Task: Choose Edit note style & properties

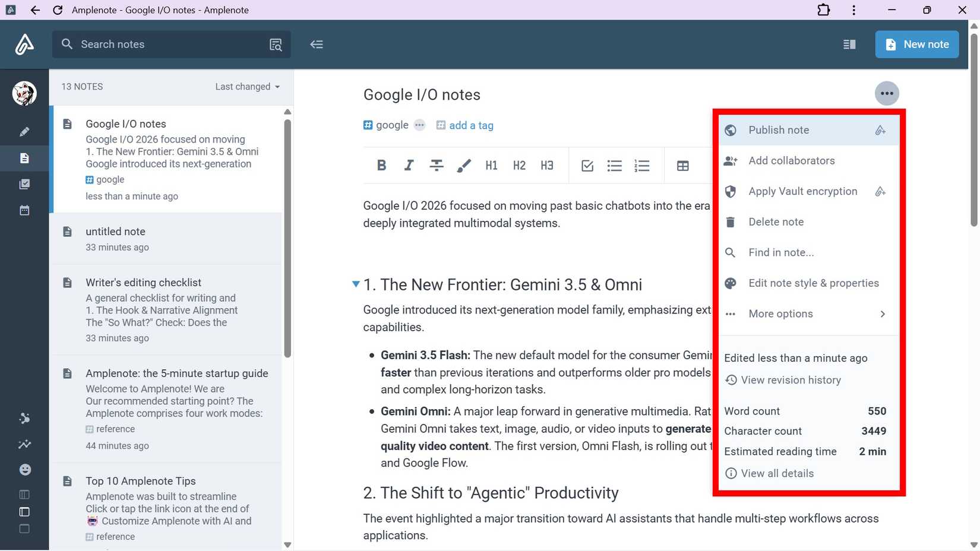Action: 809,283
